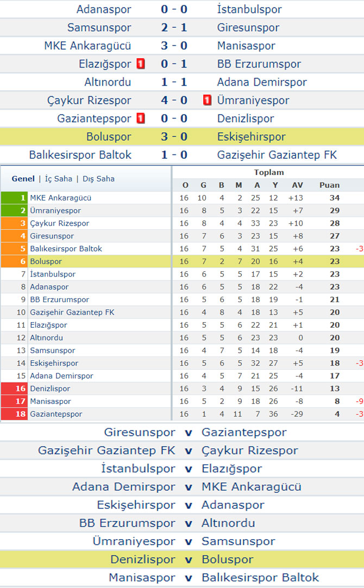Open the Çaykur Rizespor 4 - 0 match score
364x588 pixels.
tap(174, 100)
